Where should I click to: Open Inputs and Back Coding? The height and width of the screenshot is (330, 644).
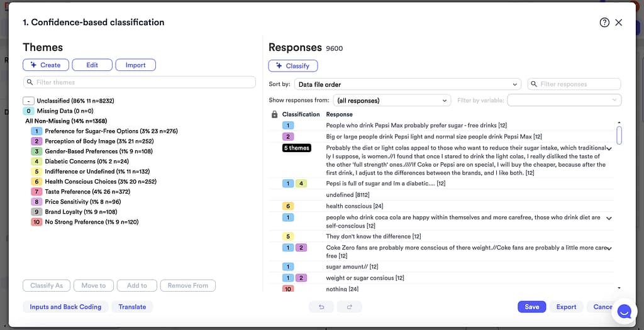(x=65, y=307)
